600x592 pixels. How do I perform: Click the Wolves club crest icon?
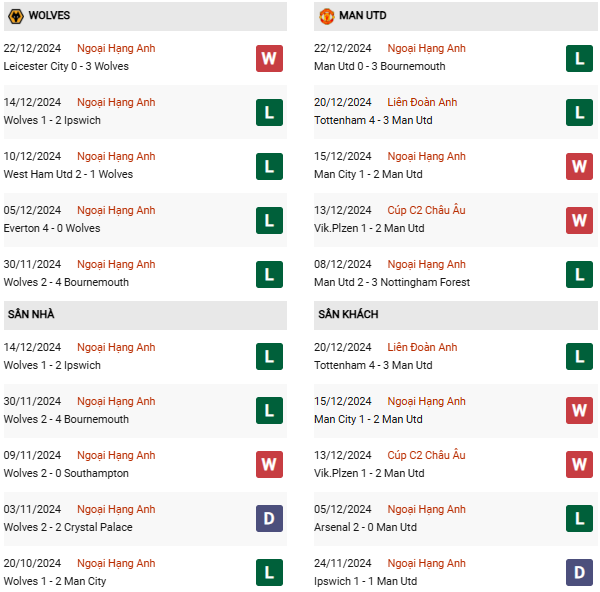click(16, 16)
